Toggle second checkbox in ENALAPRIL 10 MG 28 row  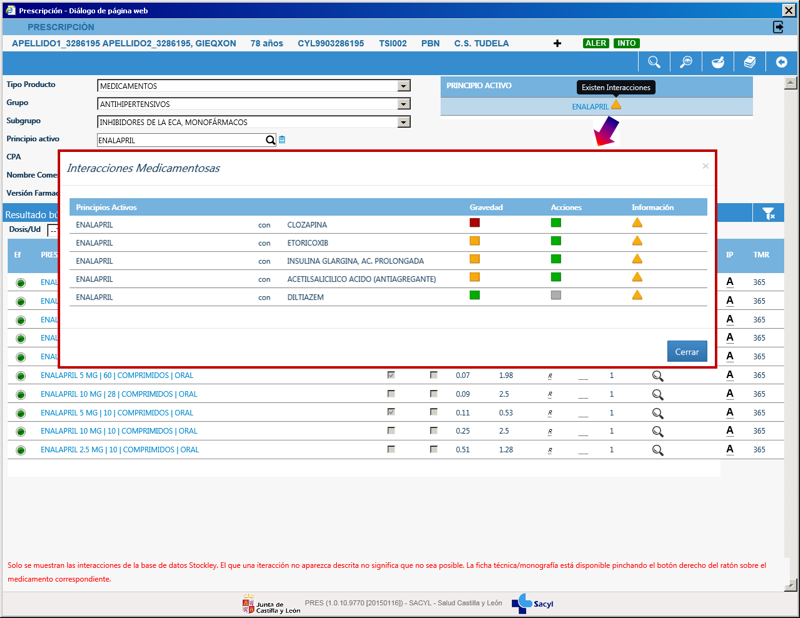[x=433, y=394]
